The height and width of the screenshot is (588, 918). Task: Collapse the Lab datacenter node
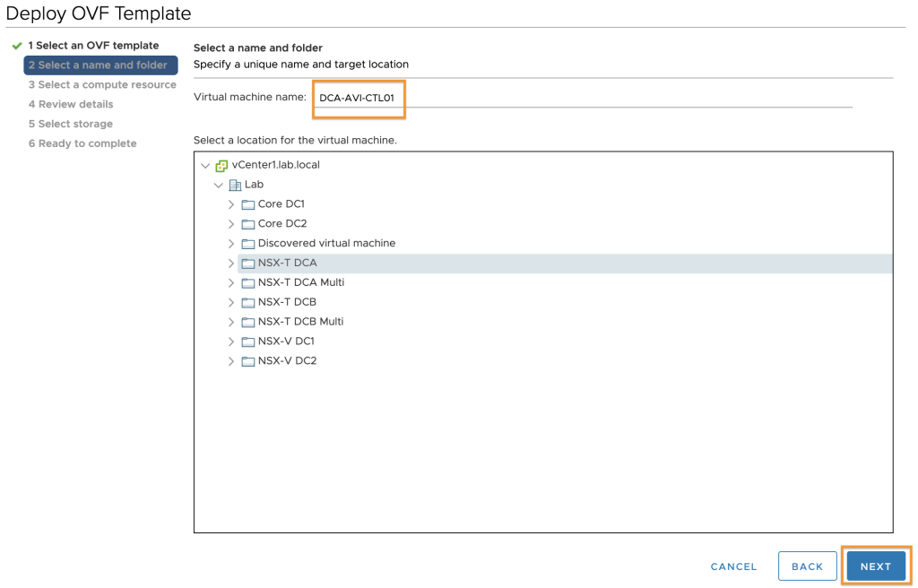click(219, 185)
